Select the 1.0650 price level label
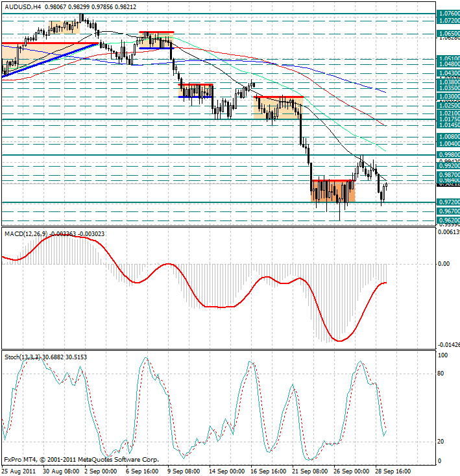The height and width of the screenshot is (476, 460). [448, 33]
